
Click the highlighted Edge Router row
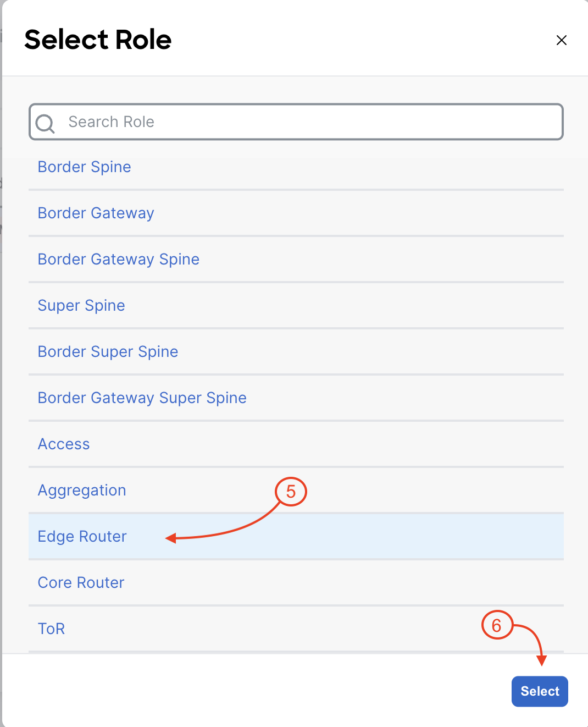point(296,536)
